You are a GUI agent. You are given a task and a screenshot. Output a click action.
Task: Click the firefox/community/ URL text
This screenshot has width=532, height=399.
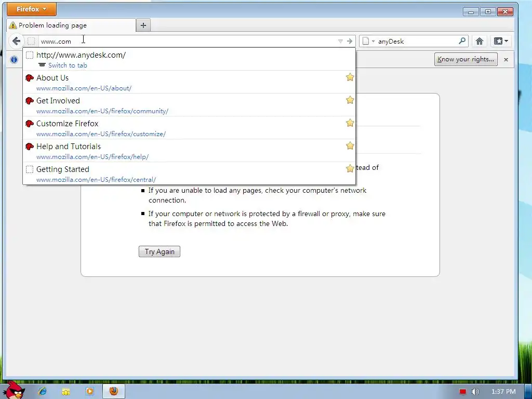(x=102, y=111)
